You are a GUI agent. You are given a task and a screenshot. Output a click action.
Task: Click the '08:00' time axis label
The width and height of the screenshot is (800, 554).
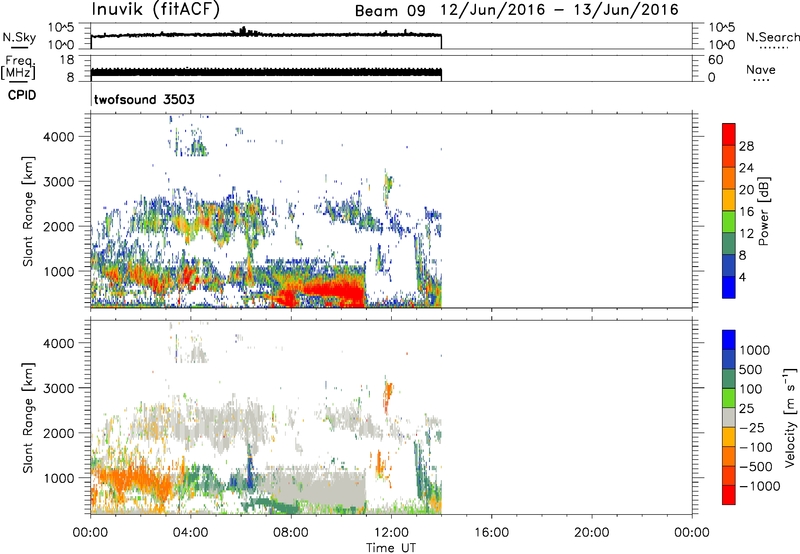tap(291, 533)
